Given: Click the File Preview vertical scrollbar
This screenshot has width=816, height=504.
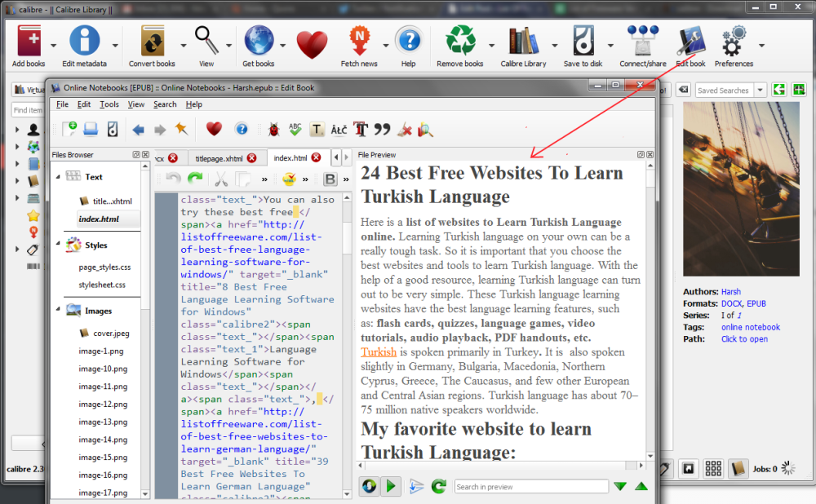Looking at the screenshot, I should [650, 310].
